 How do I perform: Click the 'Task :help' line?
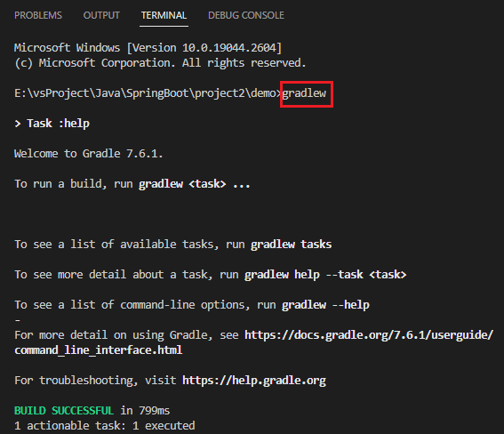pos(52,124)
